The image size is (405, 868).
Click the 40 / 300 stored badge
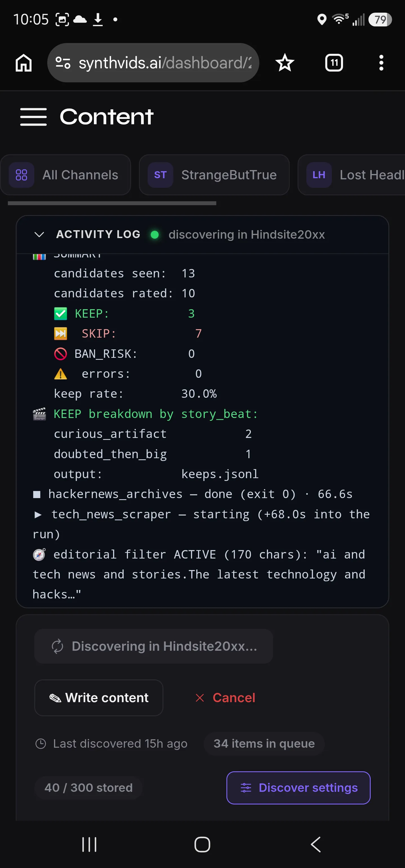tap(88, 788)
